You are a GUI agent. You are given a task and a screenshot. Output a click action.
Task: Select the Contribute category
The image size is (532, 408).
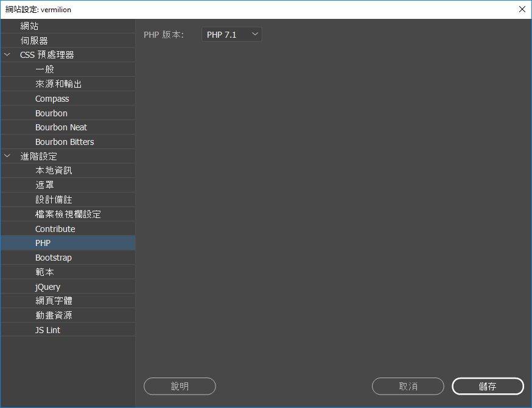pyautogui.click(x=55, y=228)
